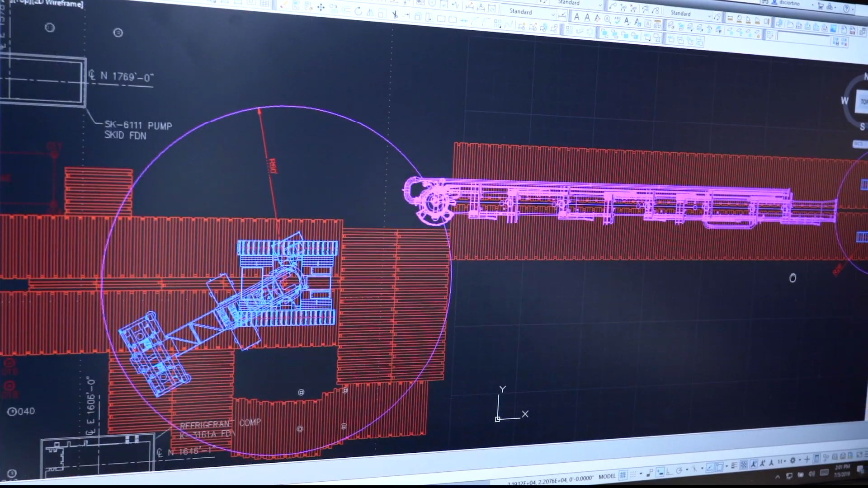Select the multiline text icon in the Text toolbar
Screen dimensions: 868x488
pos(576,18)
